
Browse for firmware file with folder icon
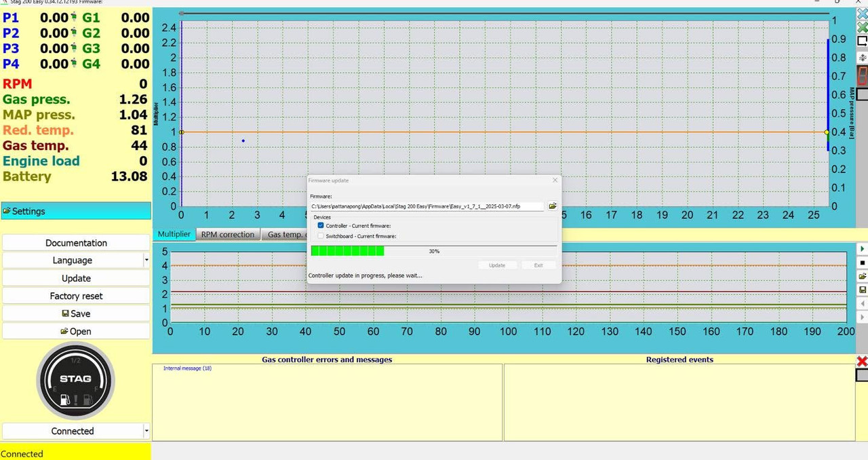click(x=553, y=206)
